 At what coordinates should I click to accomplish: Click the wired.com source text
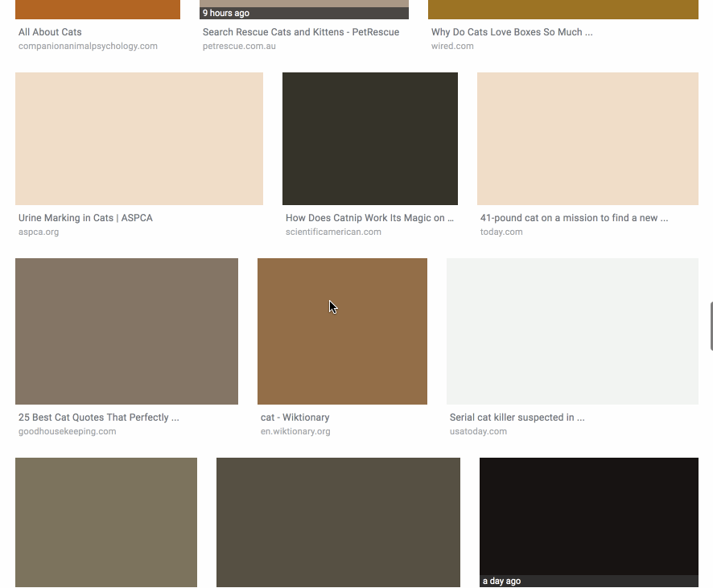pyautogui.click(x=452, y=47)
